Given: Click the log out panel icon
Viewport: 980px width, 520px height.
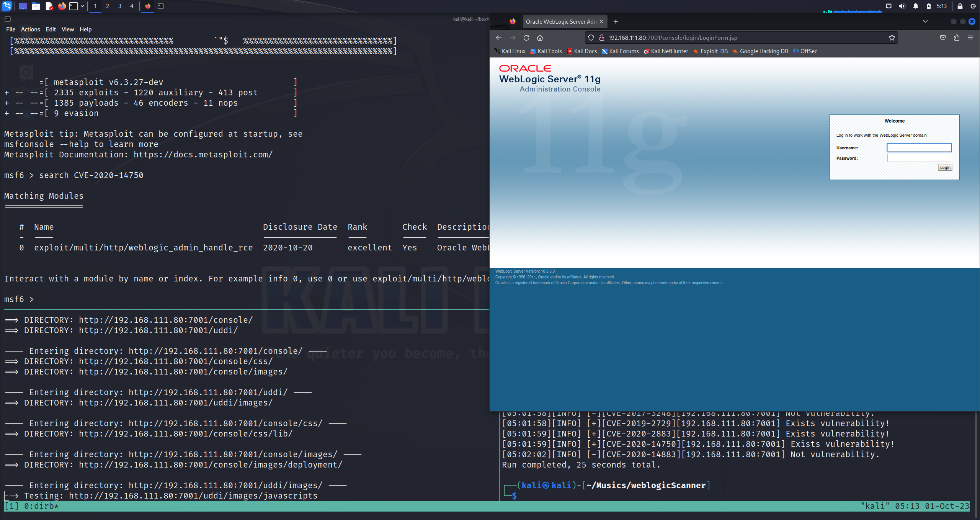Looking at the screenshot, I should pos(973,6).
